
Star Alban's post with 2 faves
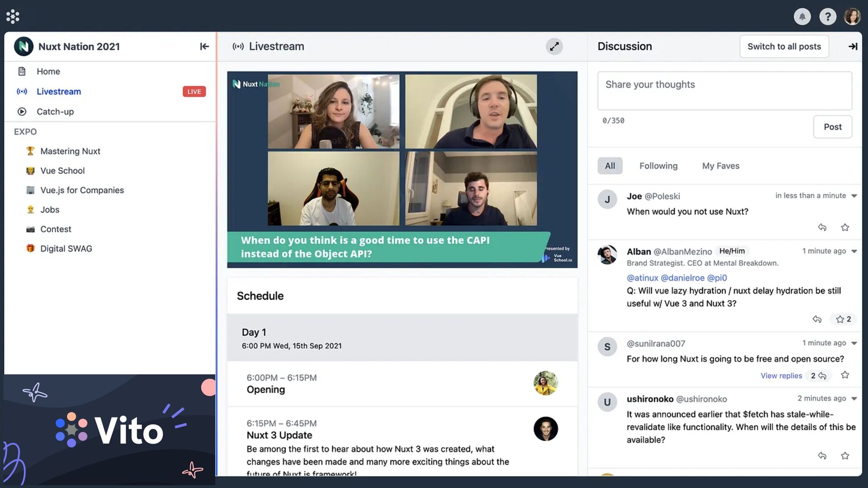tap(844, 319)
